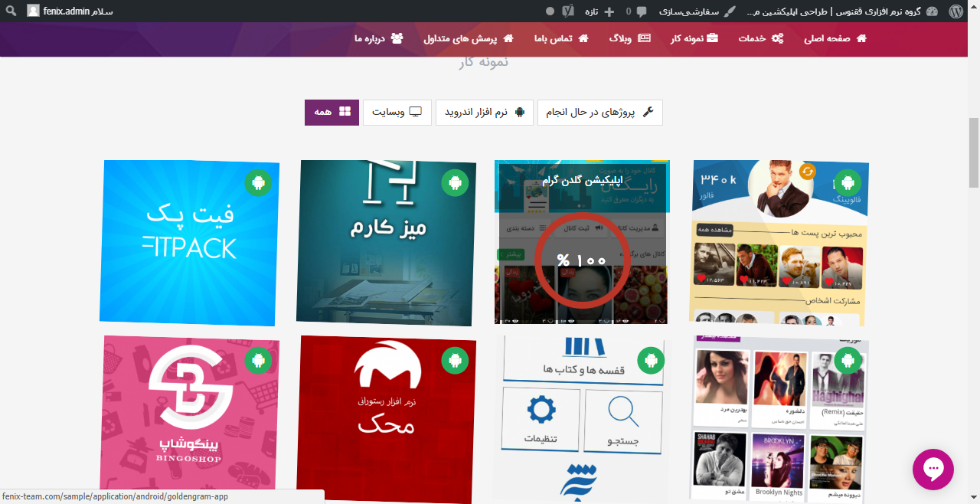Open the Mahak (محک) restaurant software thumbnail
Screen dimensions: 980x504
tap(386, 418)
